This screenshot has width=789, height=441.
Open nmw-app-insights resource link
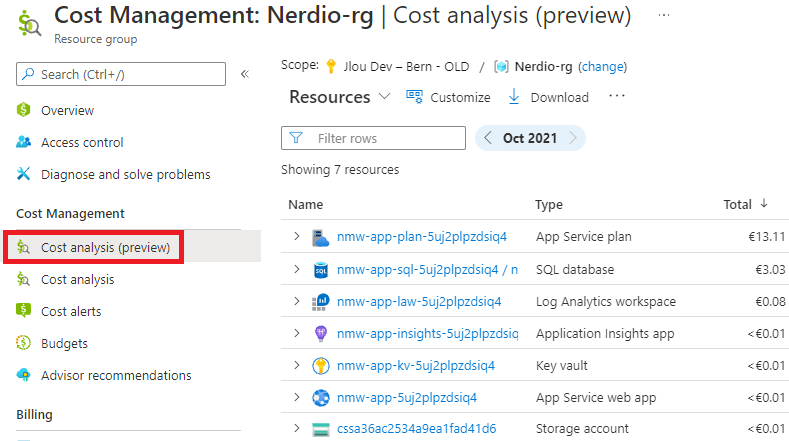click(427, 333)
